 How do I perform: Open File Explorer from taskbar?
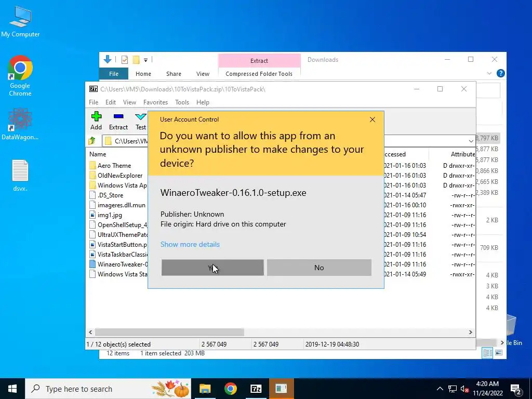[x=205, y=389]
